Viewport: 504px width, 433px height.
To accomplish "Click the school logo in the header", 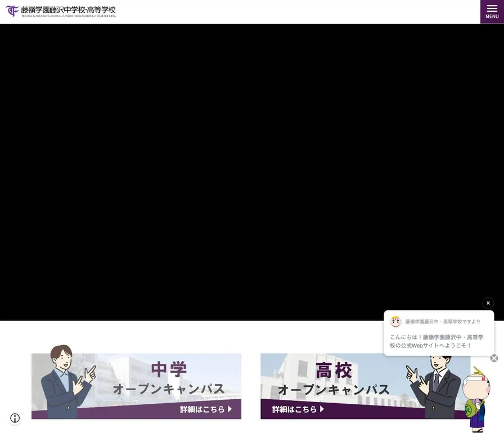I will [12, 11].
